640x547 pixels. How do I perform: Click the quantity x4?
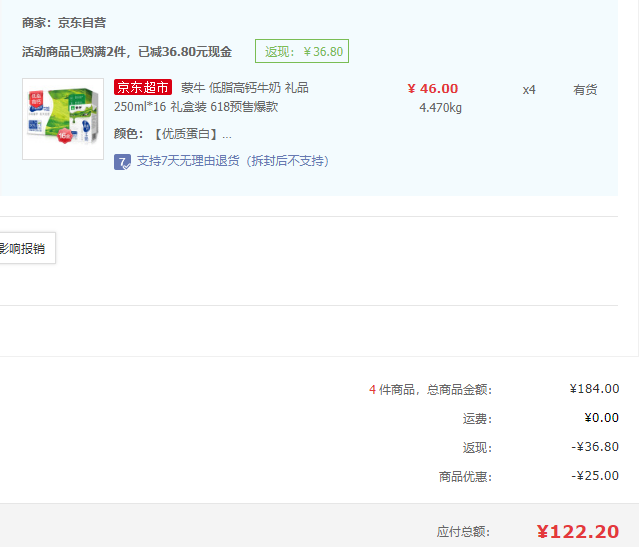tap(529, 90)
